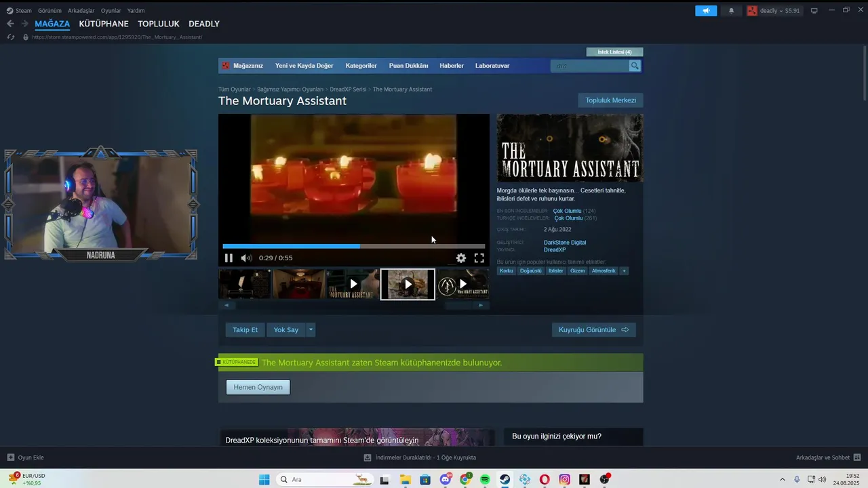Switch to Big Picture mode icon
The height and width of the screenshot is (488, 868).
click(814, 10)
